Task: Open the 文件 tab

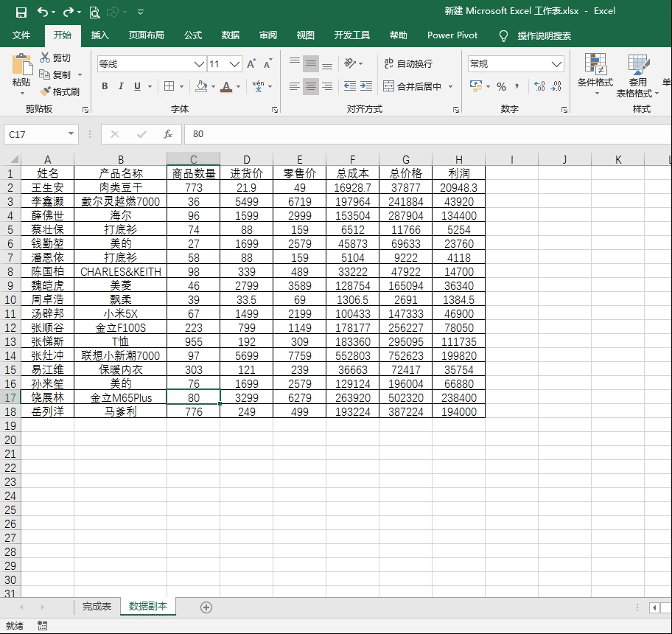Action: tap(21, 35)
